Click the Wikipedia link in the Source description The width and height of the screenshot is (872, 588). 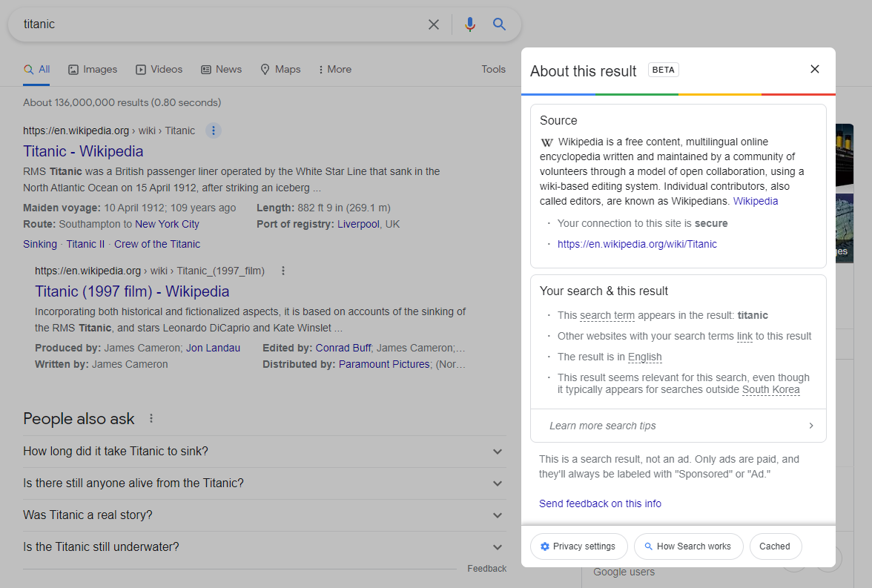coord(755,202)
